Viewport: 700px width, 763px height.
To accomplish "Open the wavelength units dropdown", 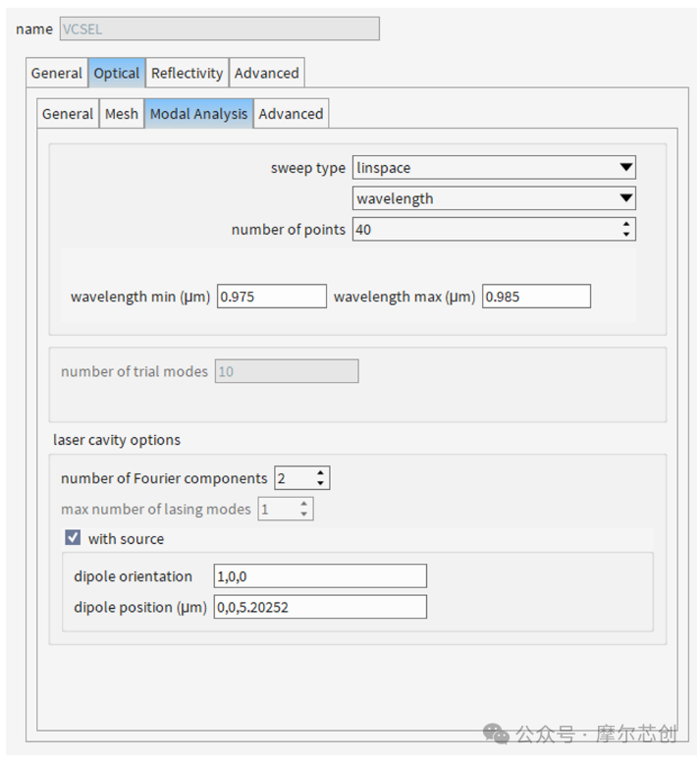I will coord(494,198).
